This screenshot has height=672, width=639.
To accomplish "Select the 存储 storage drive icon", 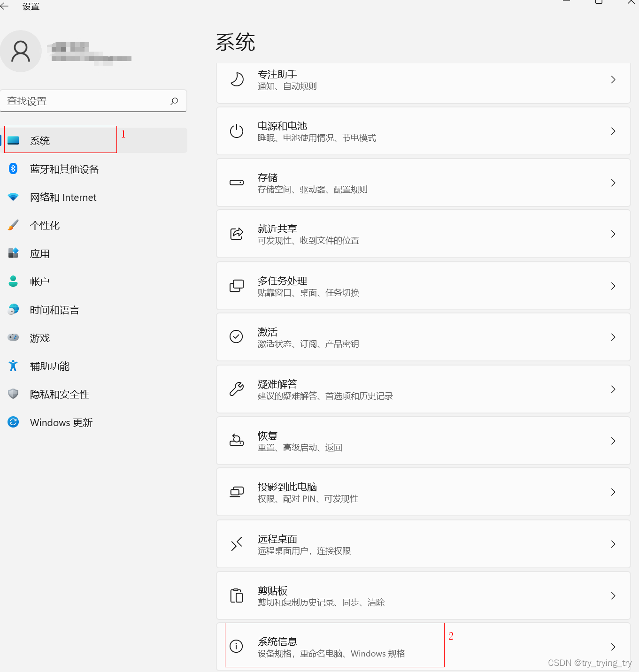I will coord(236,183).
